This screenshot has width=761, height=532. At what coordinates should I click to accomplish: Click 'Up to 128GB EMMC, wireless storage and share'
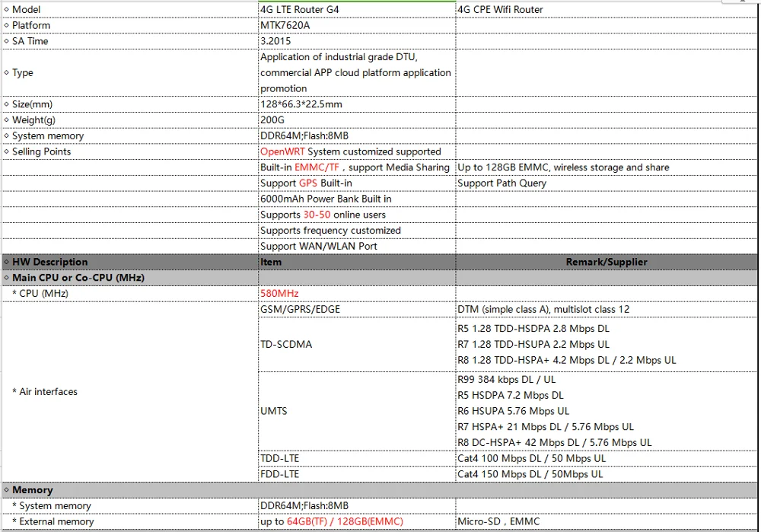(x=607, y=167)
